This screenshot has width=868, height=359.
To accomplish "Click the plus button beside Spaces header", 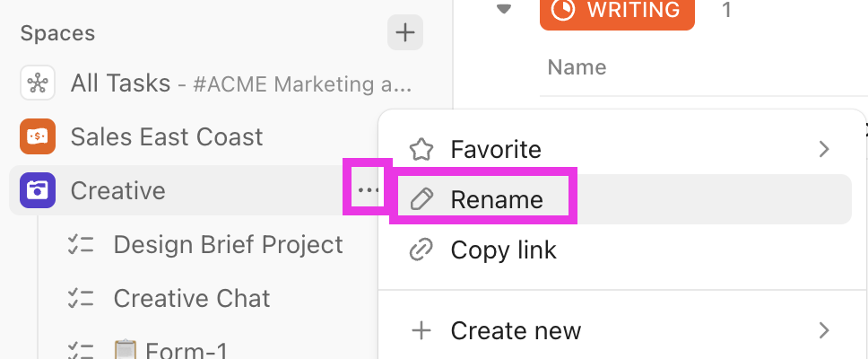I will [x=405, y=33].
